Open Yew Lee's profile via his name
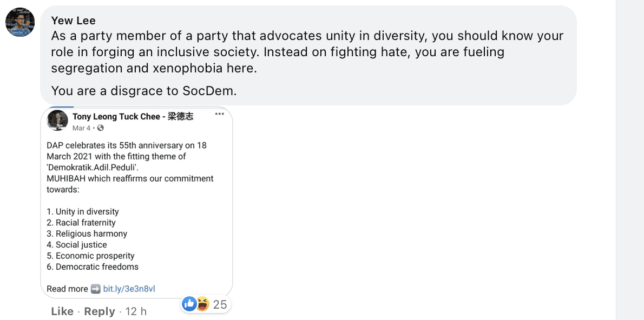The image size is (644, 320). point(73,20)
